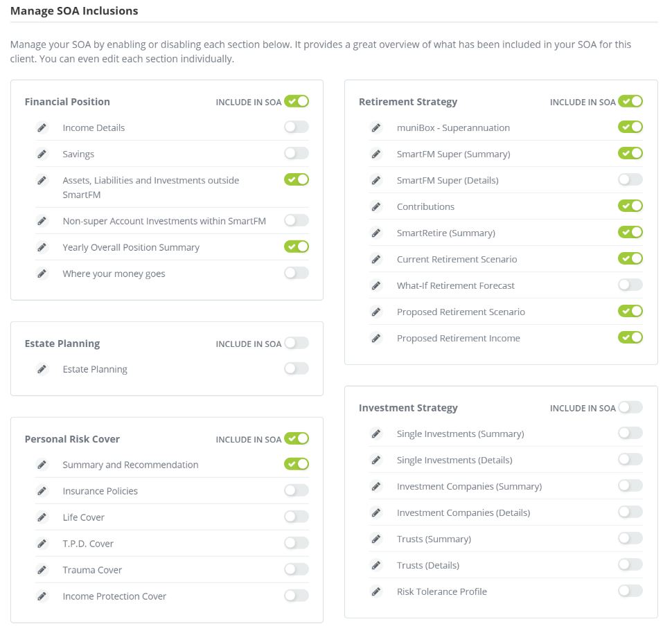Click edit pencil for Yearly Overall Position Summary
Viewport: 672px width, 633px height.
pyautogui.click(x=42, y=247)
